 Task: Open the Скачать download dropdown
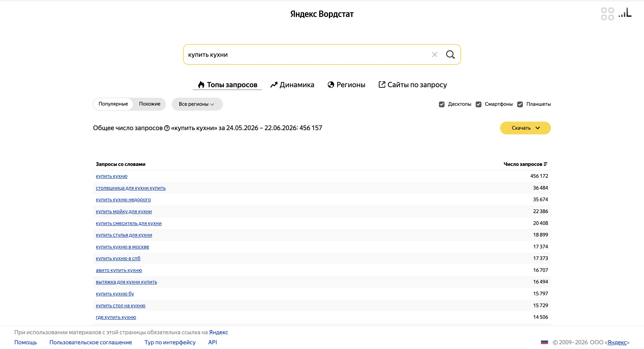(x=525, y=128)
